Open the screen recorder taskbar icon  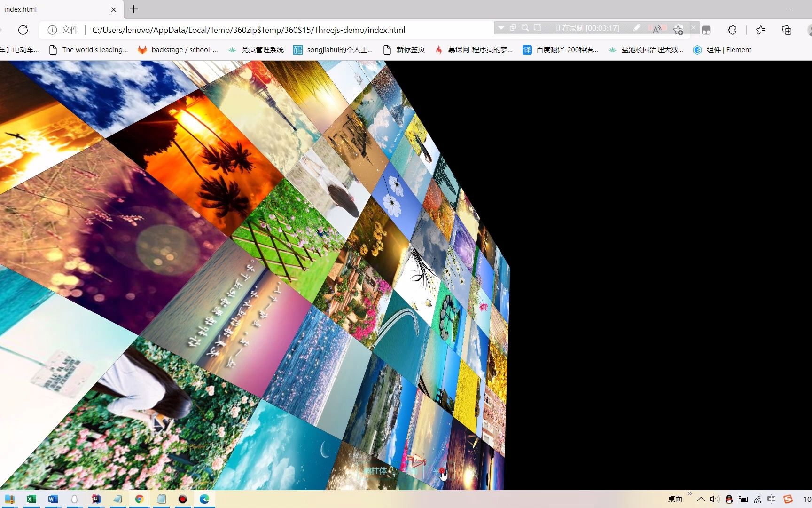(183, 499)
